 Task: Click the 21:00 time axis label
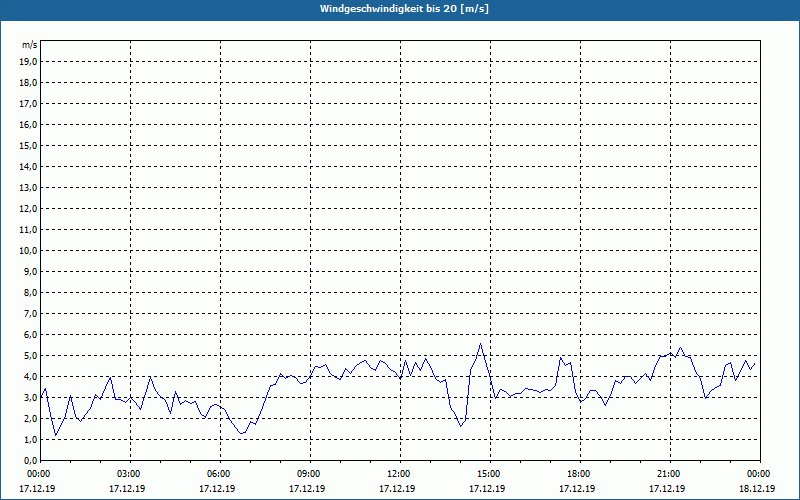click(670, 474)
